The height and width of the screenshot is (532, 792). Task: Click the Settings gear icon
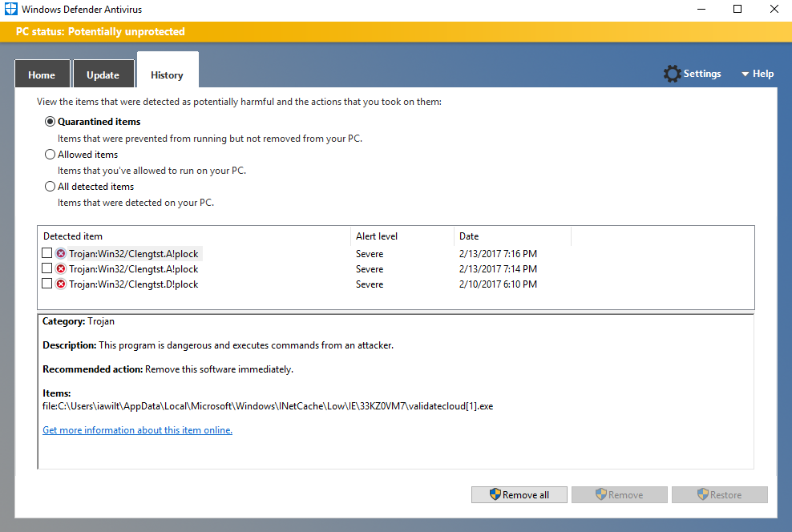point(672,74)
